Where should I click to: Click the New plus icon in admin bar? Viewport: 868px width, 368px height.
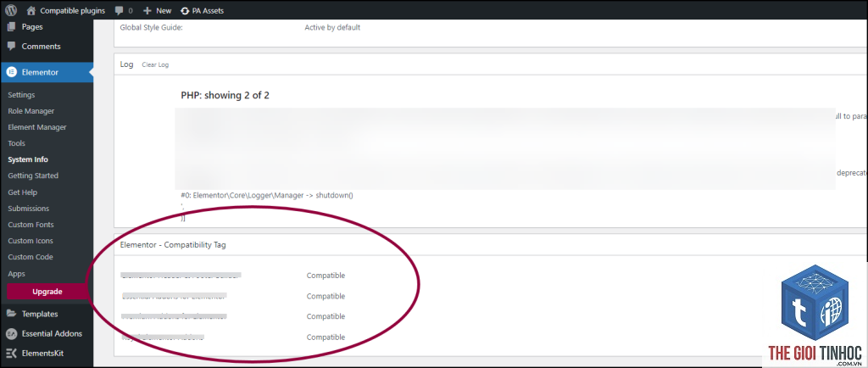tap(147, 10)
